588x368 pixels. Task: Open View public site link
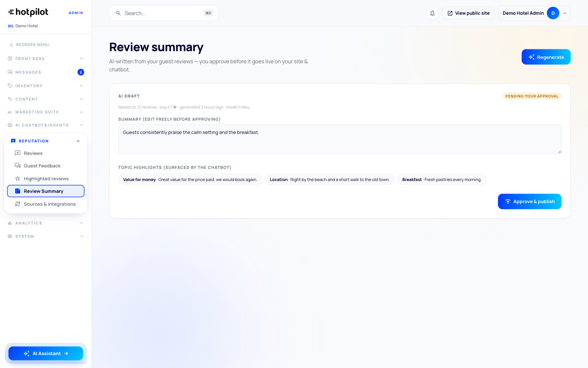[x=468, y=13]
